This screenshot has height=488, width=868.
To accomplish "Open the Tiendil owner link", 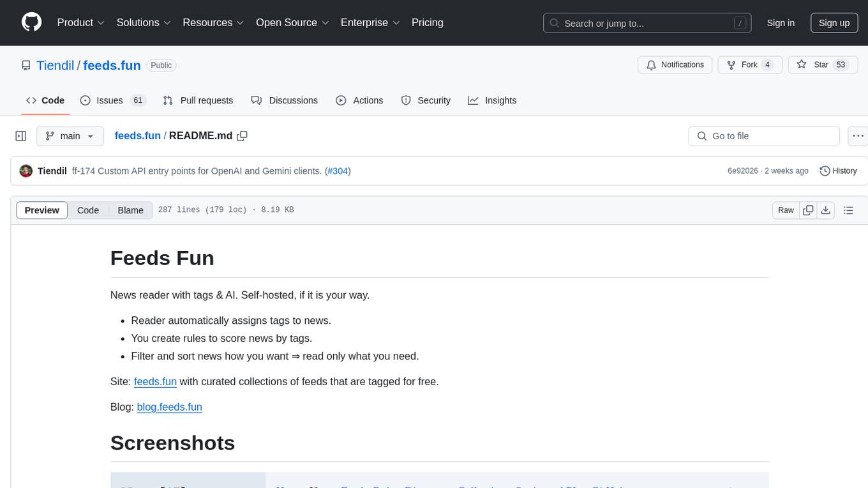I will click(56, 65).
